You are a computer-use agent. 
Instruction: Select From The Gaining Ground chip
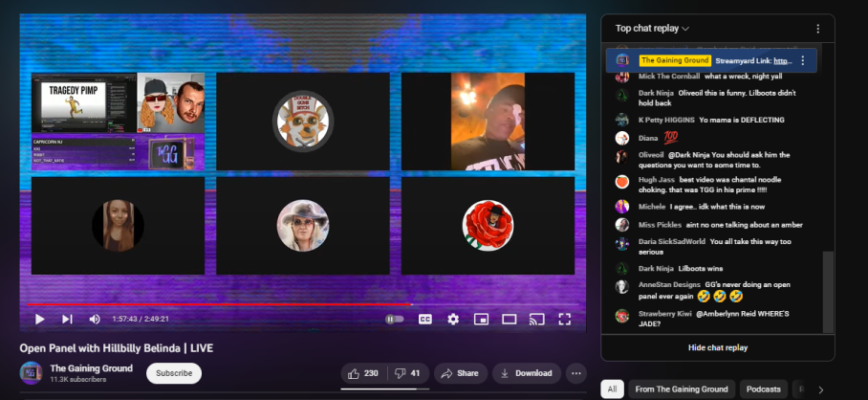[682, 389]
